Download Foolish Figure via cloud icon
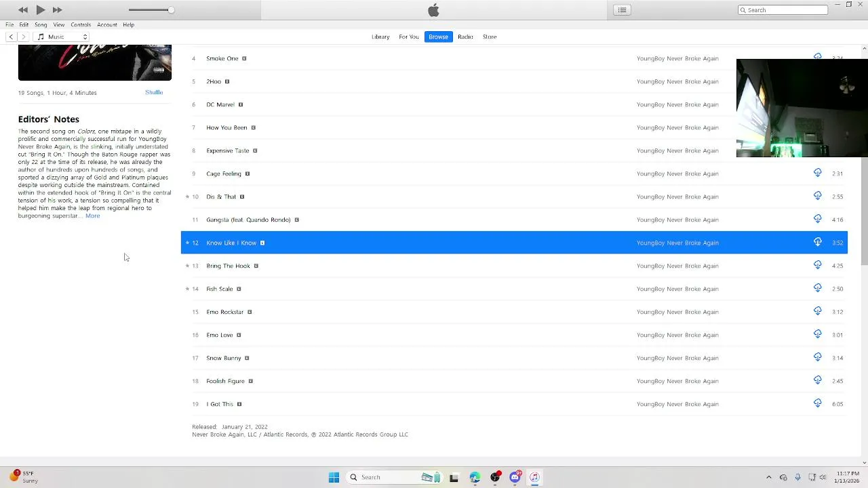Viewport: 868px width, 488px height. (817, 380)
